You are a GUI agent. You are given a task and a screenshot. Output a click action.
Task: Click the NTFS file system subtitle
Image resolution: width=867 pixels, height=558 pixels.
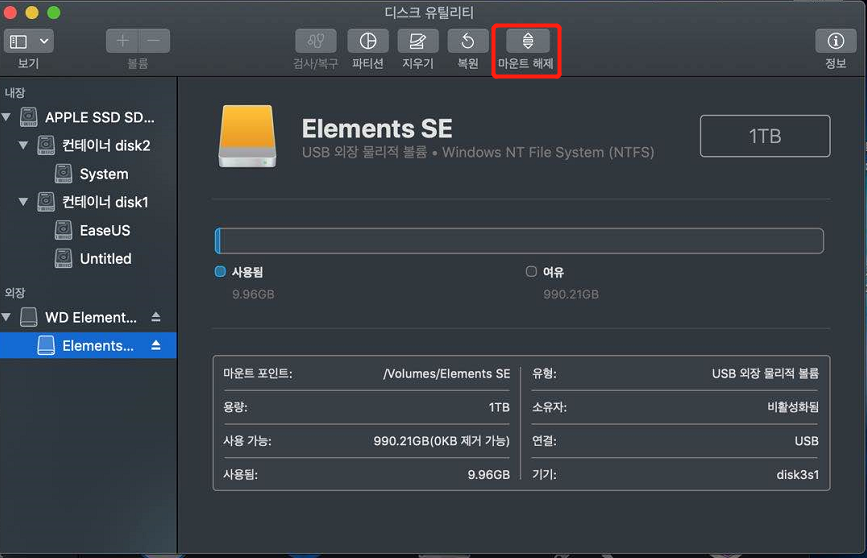click(478, 152)
